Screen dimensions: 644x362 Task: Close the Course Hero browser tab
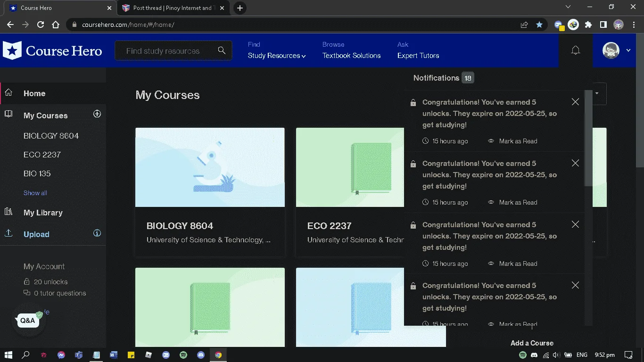click(x=109, y=8)
